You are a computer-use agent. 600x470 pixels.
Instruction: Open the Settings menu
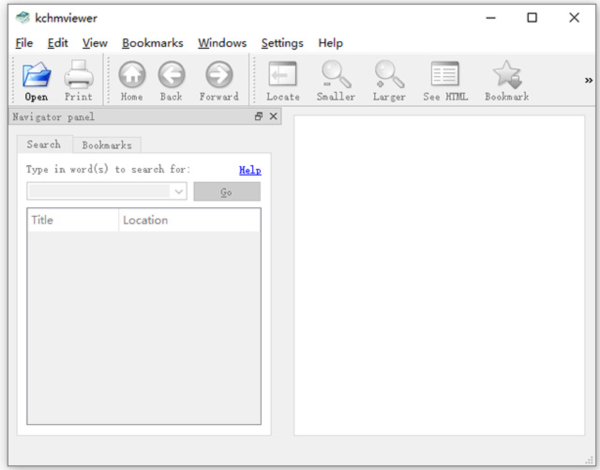pos(282,43)
